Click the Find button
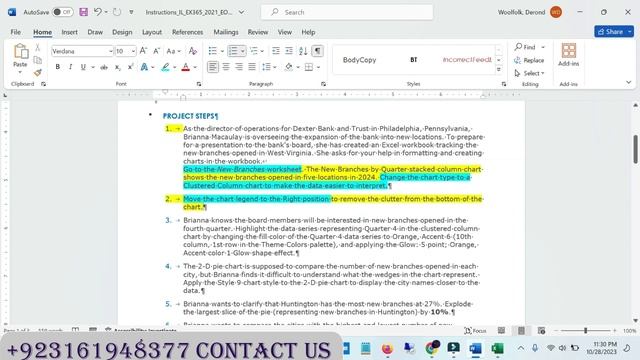 click(525, 47)
